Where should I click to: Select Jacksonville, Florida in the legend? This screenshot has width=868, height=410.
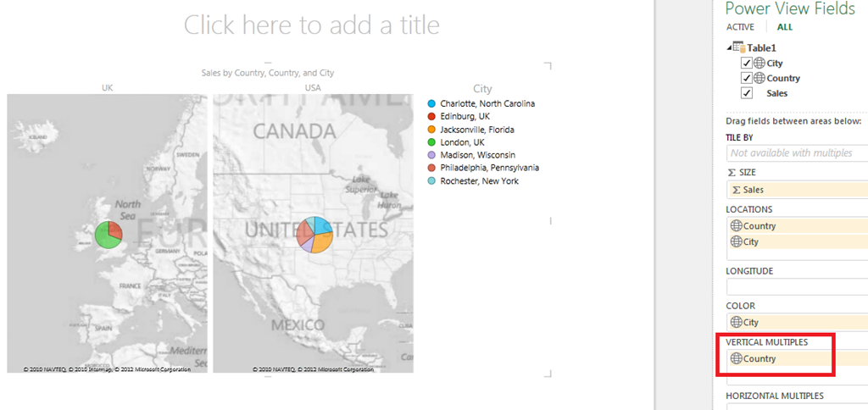pos(477,130)
